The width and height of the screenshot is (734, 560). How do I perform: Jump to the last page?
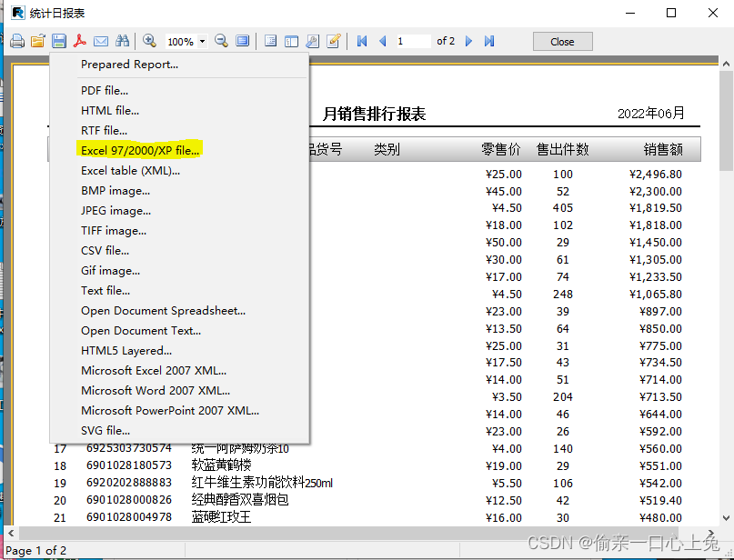[488, 40]
